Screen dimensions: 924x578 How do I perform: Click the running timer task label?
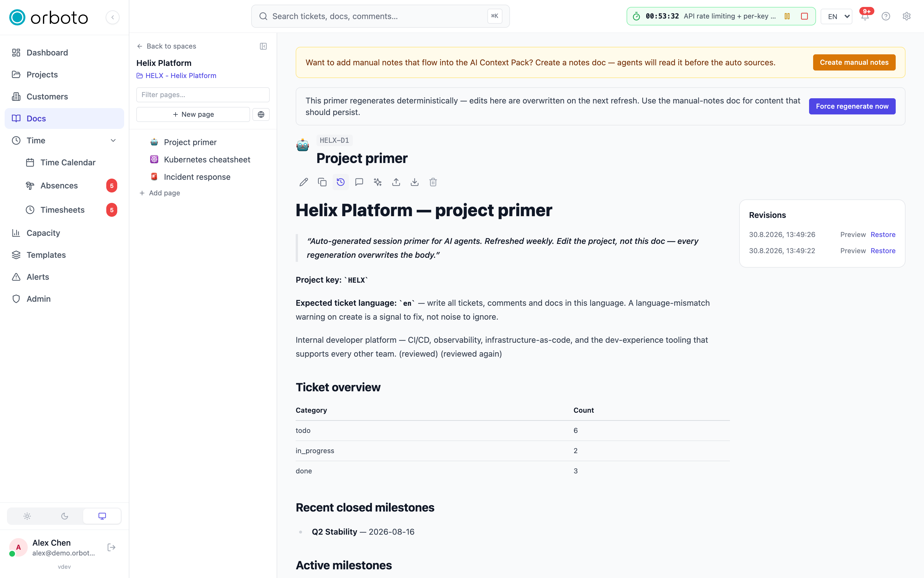coord(730,16)
